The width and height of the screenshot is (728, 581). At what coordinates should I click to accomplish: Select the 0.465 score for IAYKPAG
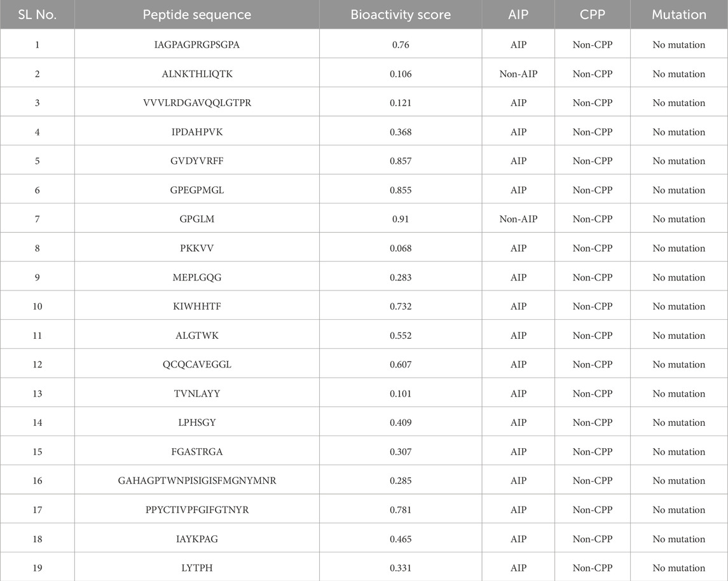(x=401, y=539)
